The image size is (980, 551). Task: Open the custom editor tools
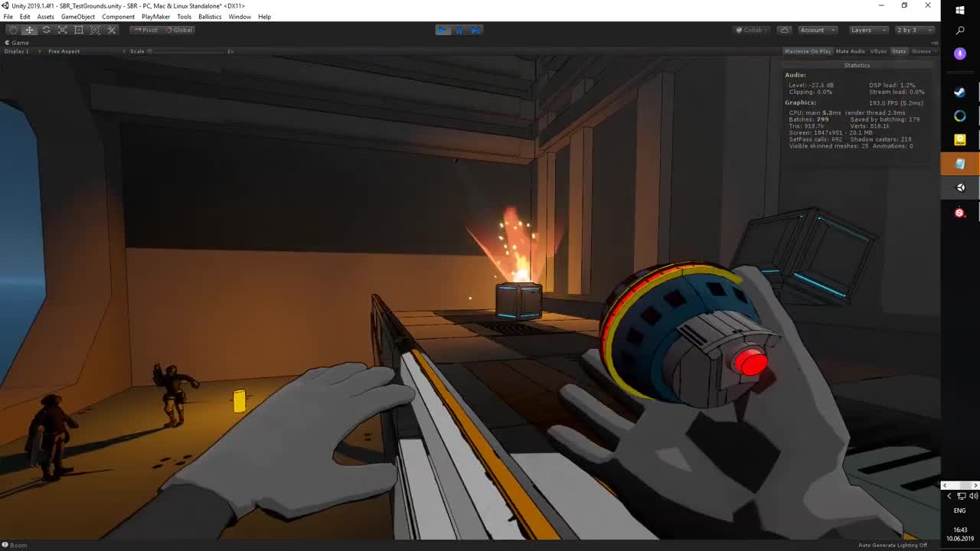tap(112, 30)
